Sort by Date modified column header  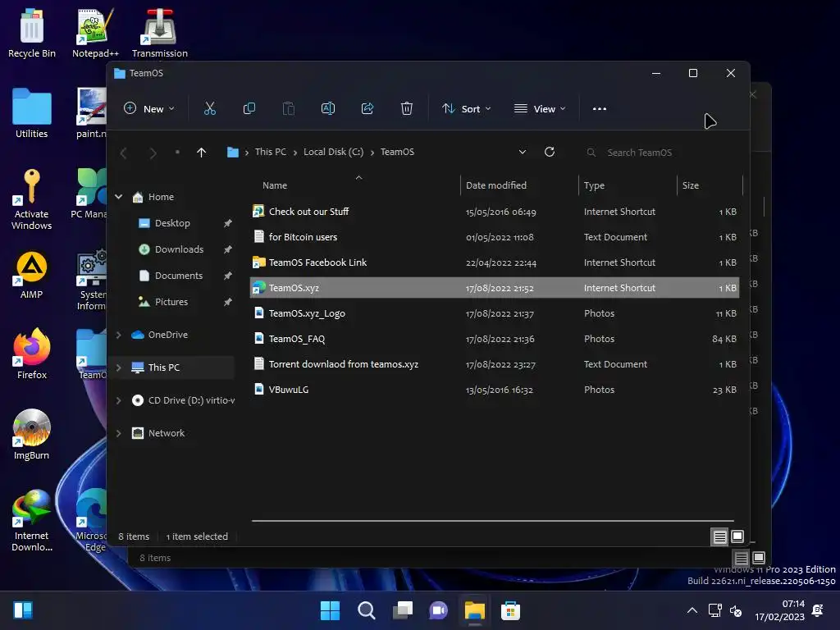click(x=496, y=185)
